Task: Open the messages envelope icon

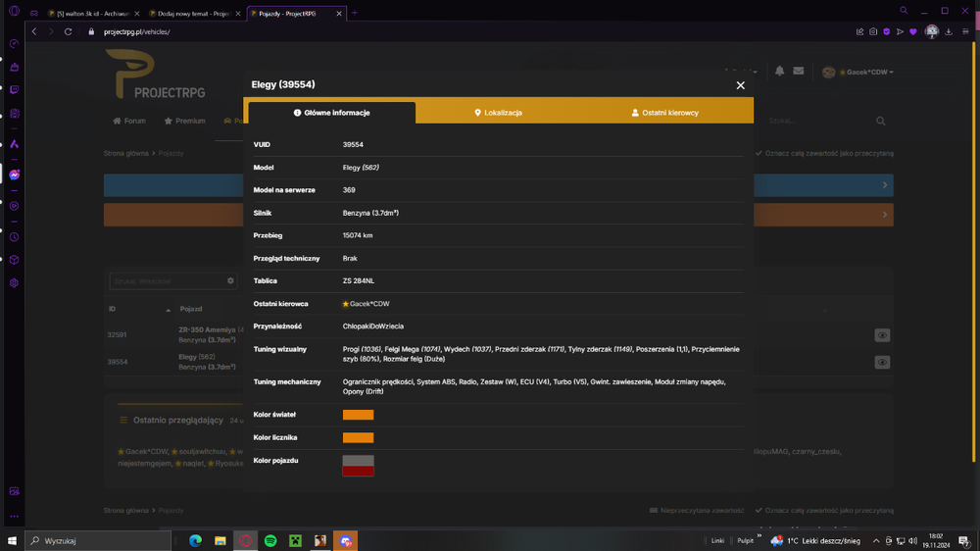Action: 798,72
